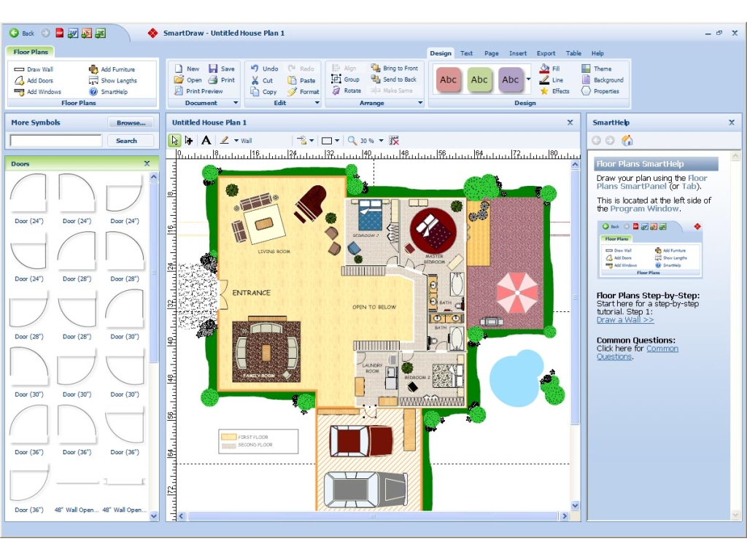Choose Add Doors in Floor Plans panel
This screenshot has height=560, width=747.
34,80
